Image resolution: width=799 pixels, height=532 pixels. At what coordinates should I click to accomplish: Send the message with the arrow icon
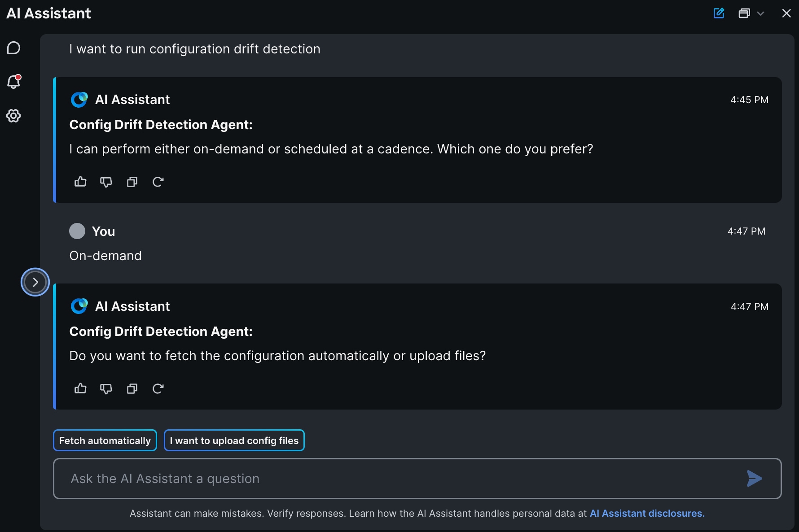755,479
